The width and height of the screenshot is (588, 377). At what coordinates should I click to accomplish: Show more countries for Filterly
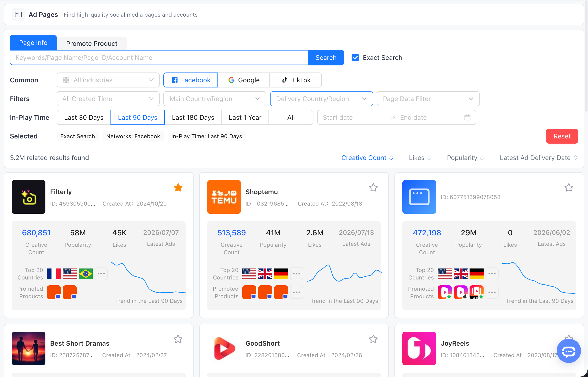[101, 274]
